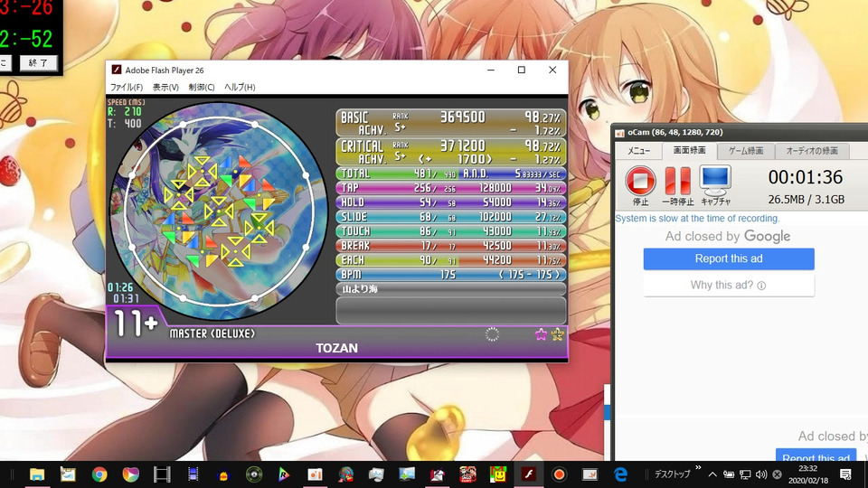
Task: Open the yellow smiley face taskbar icon
Action: coord(498,474)
